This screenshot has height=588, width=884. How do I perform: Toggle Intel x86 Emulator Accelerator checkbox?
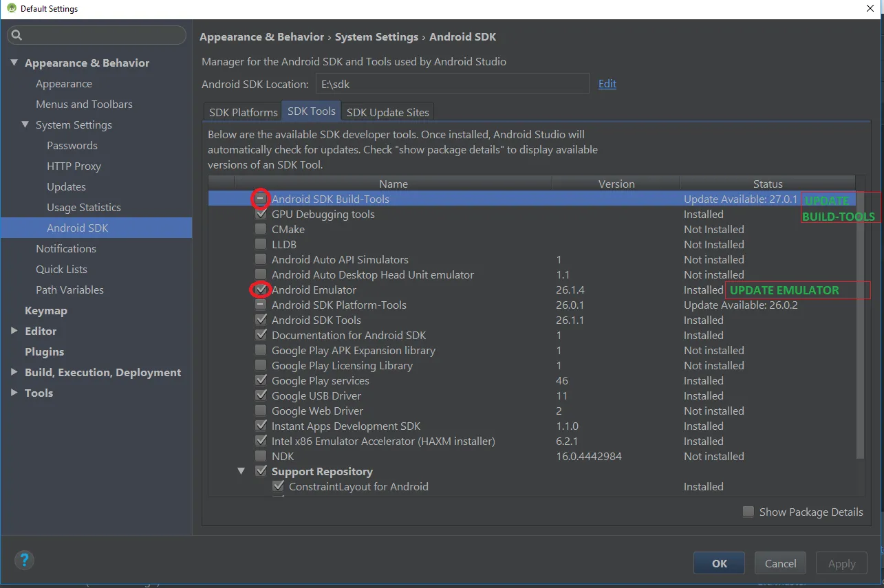tap(261, 442)
